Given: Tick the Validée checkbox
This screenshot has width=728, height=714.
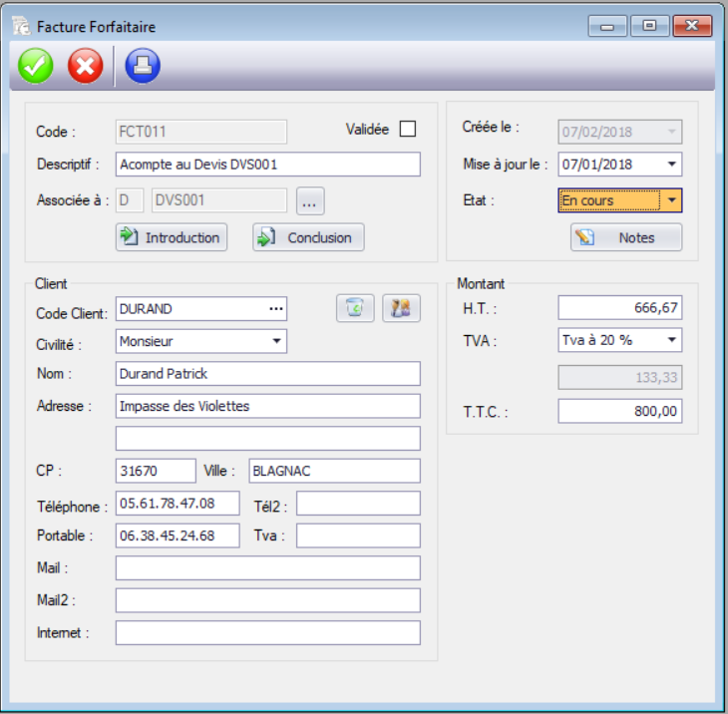Looking at the screenshot, I should coord(407,129).
